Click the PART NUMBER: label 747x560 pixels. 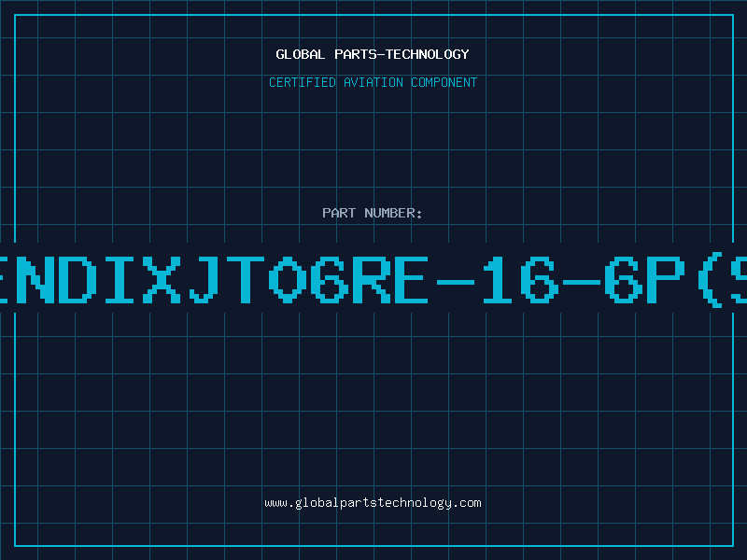click(x=373, y=213)
